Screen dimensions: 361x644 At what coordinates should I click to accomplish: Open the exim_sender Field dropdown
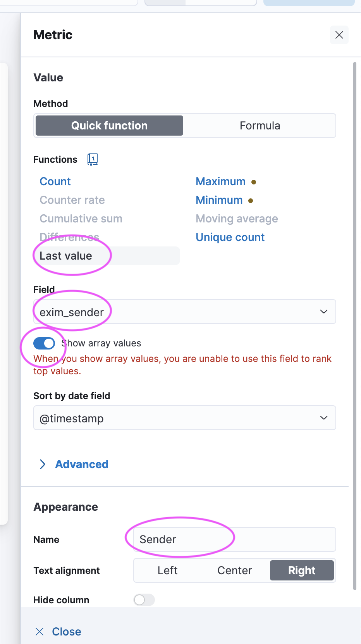[184, 312]
